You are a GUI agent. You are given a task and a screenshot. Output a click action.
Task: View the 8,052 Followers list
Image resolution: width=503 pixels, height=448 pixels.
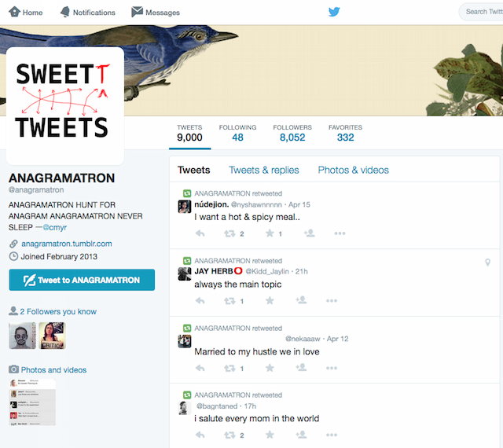292,133
